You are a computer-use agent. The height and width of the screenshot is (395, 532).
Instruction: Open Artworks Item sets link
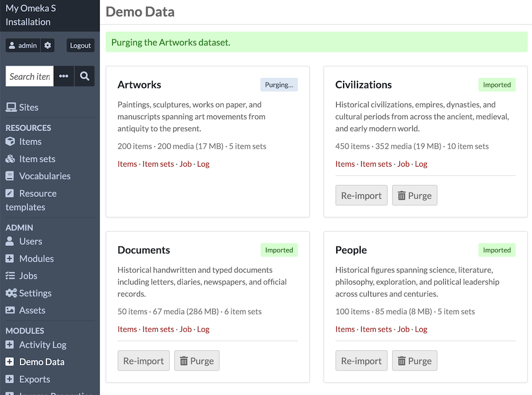158,164
